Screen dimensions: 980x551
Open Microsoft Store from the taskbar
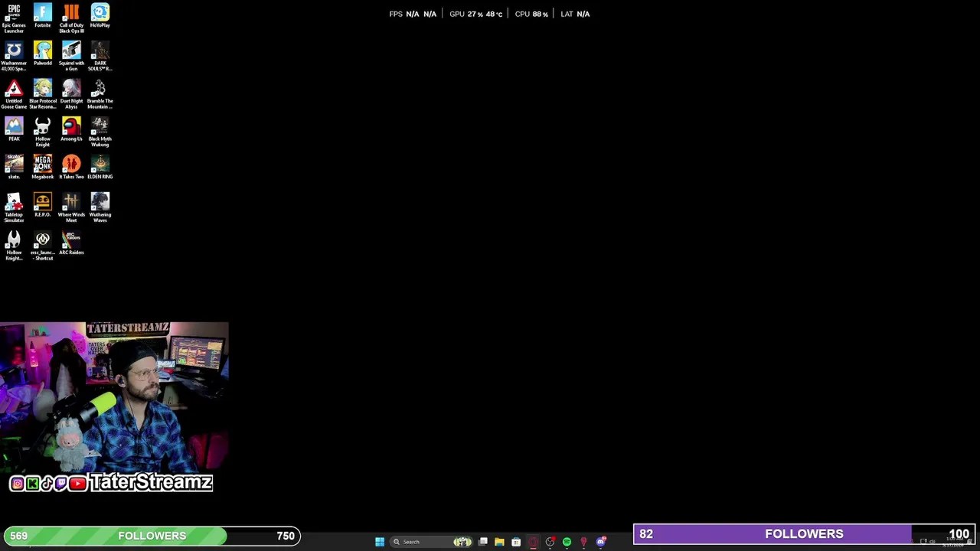point(516,542)
